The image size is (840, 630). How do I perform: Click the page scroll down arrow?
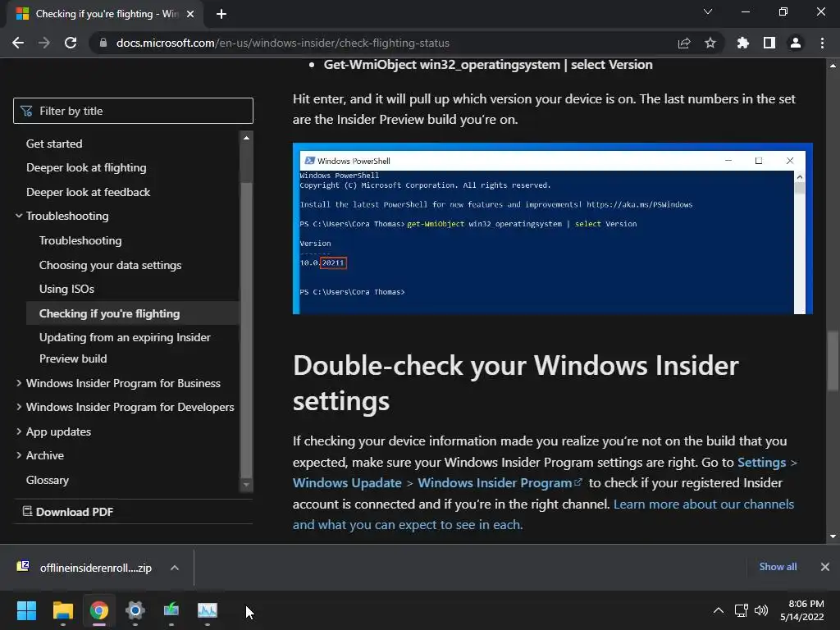833,536
